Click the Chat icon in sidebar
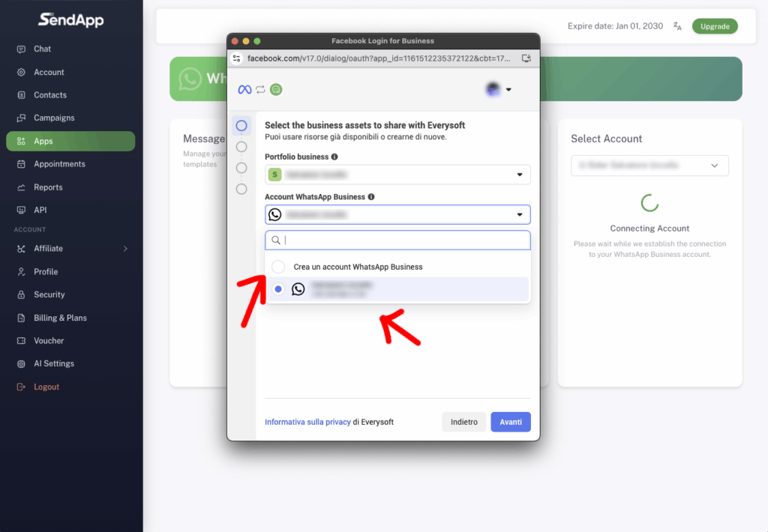The width and height of the screenshot is (768, 532). (21, 49)
